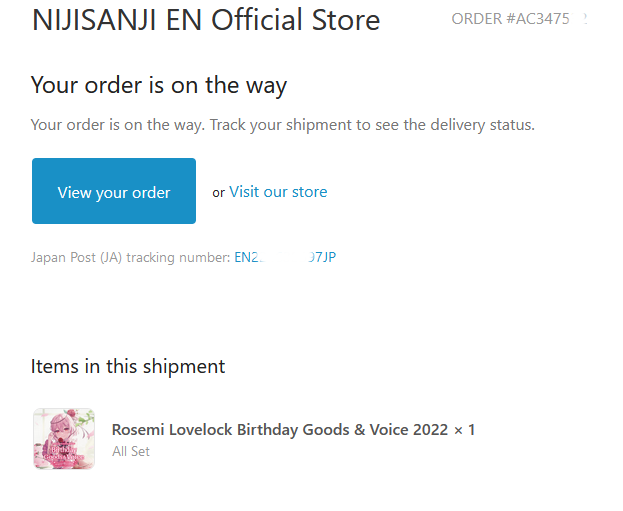Image resolution: width=623 pixels, height=511 pixels.
Task: Click the All Set variant label
Action: pos(131,451)
